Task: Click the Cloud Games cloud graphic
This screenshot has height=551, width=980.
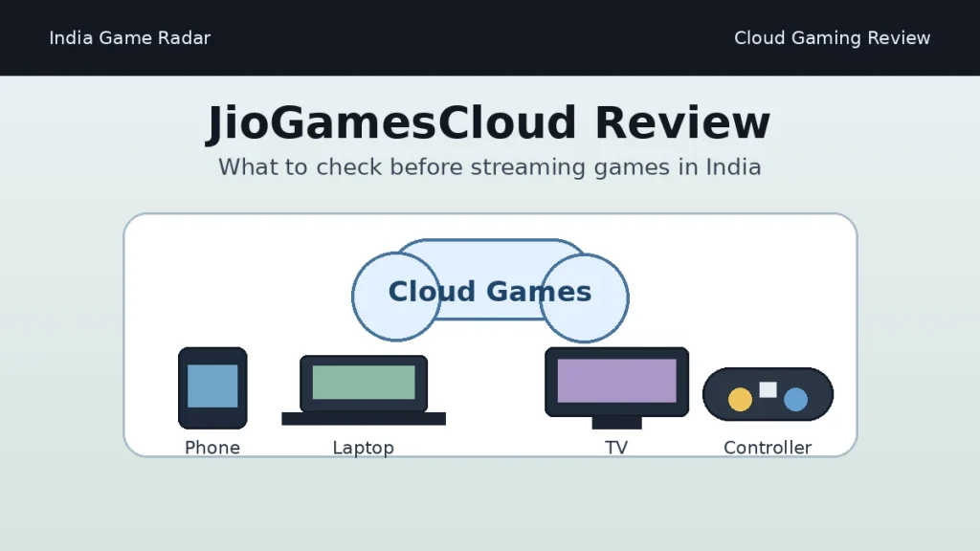Action: click(x=490, y=291)
